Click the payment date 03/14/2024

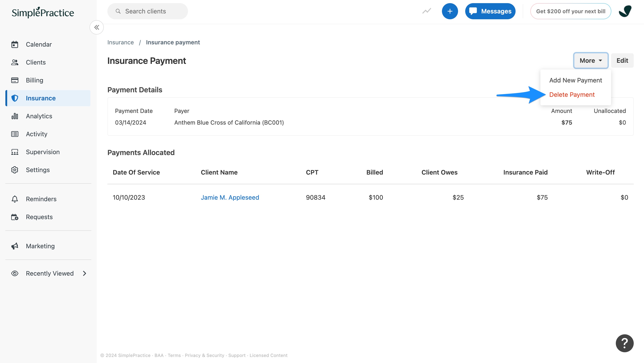[x=130, y=123]
